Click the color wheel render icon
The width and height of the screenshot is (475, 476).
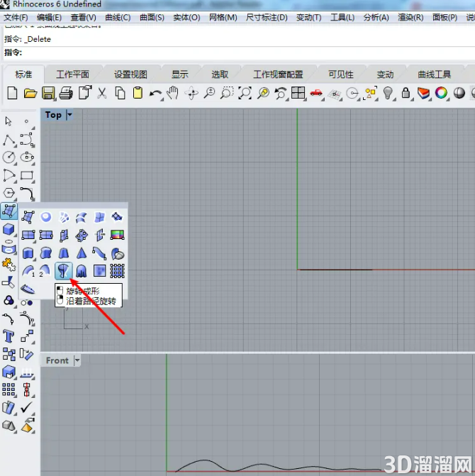pyautogui.click(x=441, y=93)
